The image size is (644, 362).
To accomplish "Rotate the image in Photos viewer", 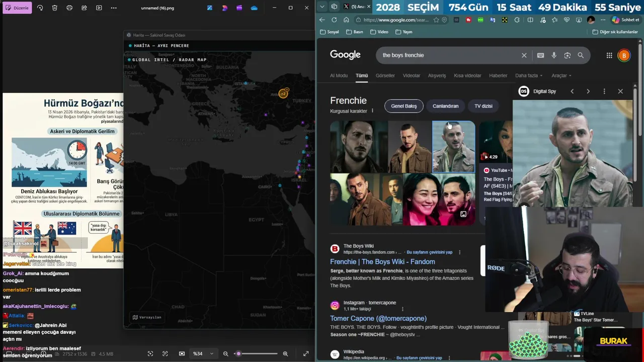I will pyautogui.click(x=40, y=8).
